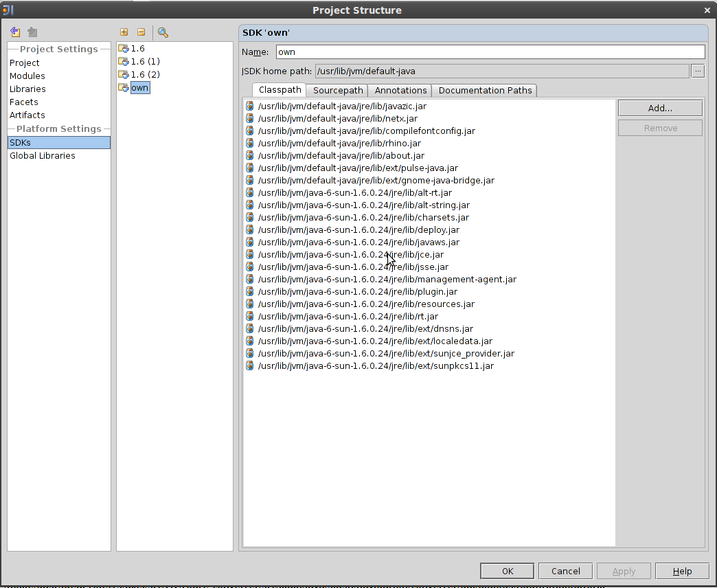This screenshot has width=717, height=588.
Task: Add a new SDK with plus icon
Action: point(124,32)
